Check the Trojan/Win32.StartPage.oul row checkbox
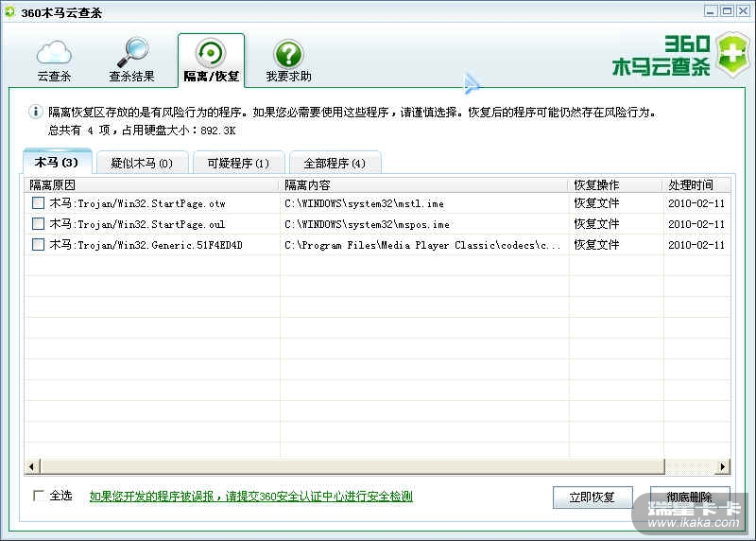The height and width of the screenshot is (541, 756). (38, 223)
